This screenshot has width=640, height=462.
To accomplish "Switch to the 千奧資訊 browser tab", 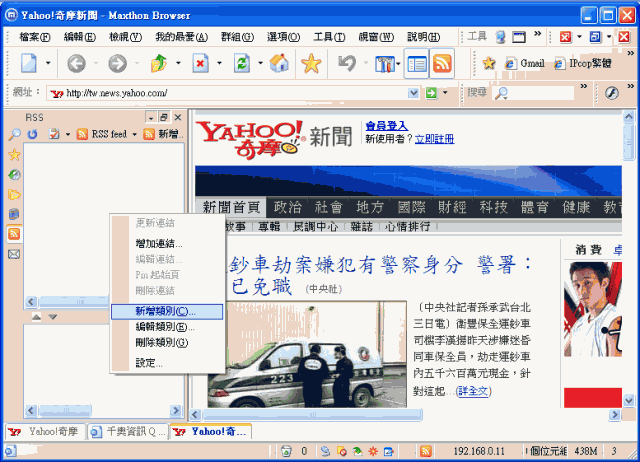I will [128, 432].
